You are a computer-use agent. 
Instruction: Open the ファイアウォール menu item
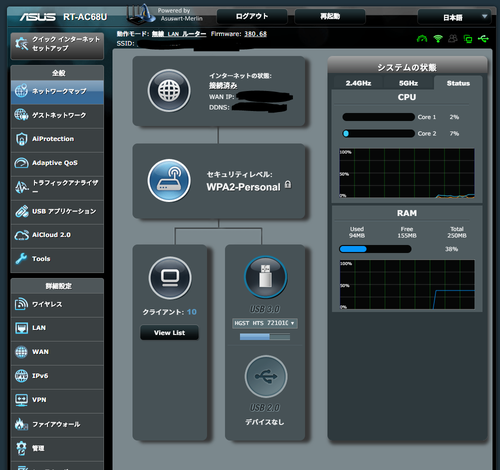pyautogui.click(x=57, y=424)
